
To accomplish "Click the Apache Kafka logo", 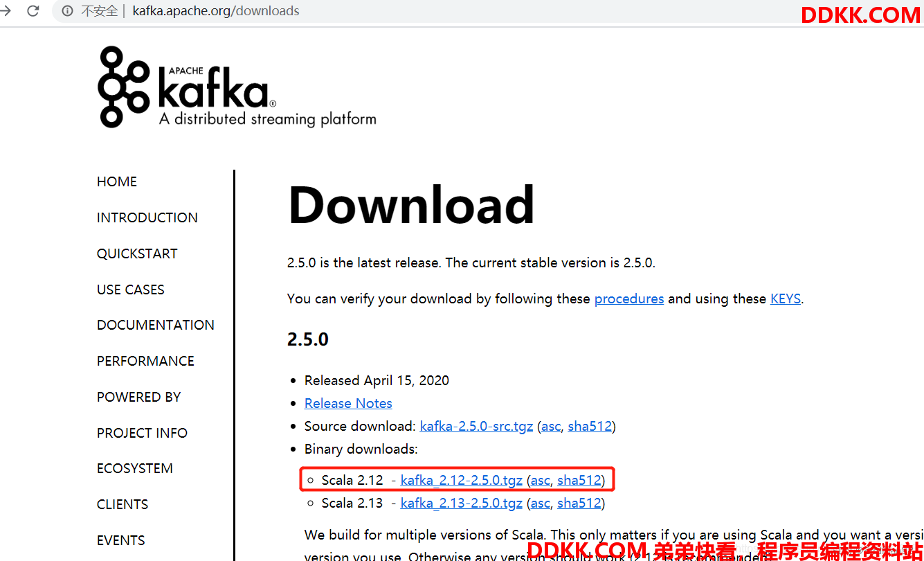I will coord(237,87).
